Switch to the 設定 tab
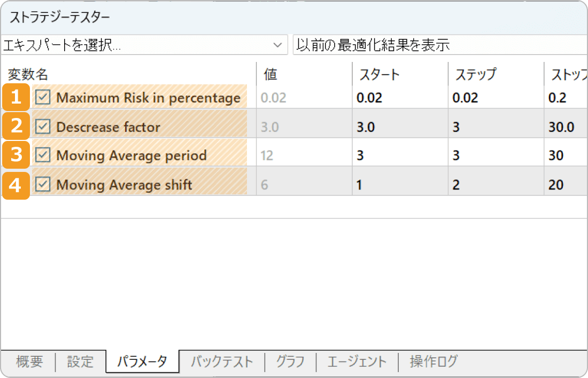This screenshot has width=588, height=378. 80,361
